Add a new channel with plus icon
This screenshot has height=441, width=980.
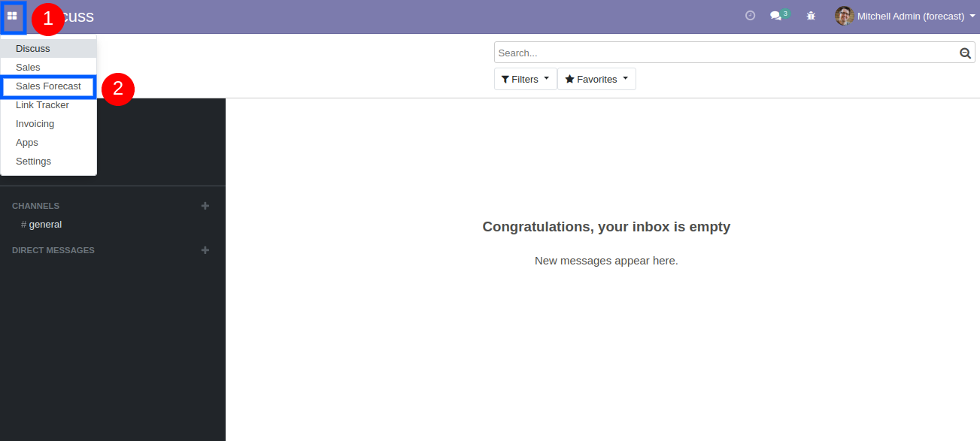205,206
